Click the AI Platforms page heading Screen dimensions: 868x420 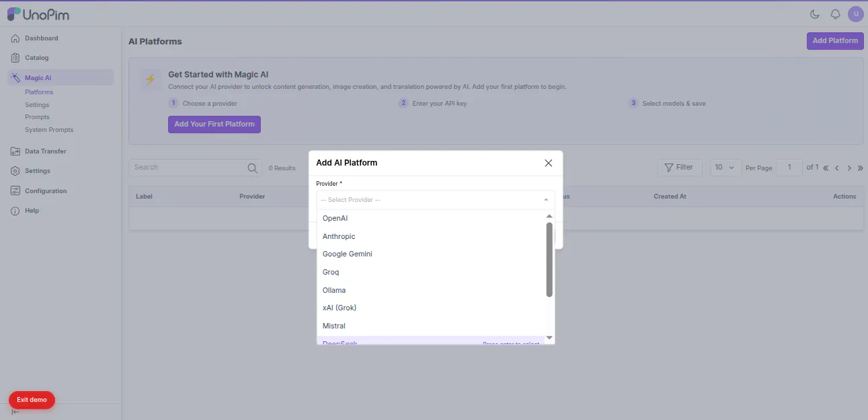pyautogui.click(x=155, y=42)
